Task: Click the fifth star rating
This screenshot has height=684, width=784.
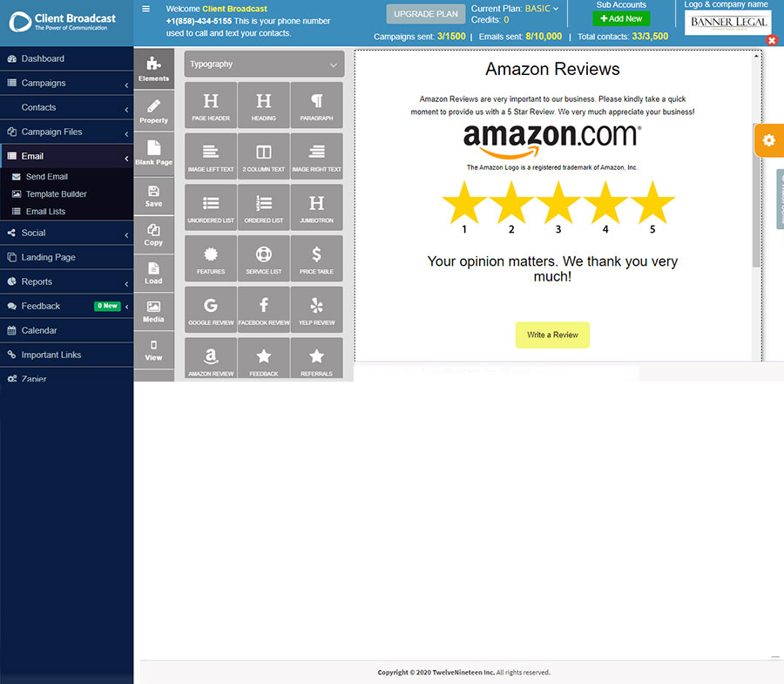Action: 652,202
